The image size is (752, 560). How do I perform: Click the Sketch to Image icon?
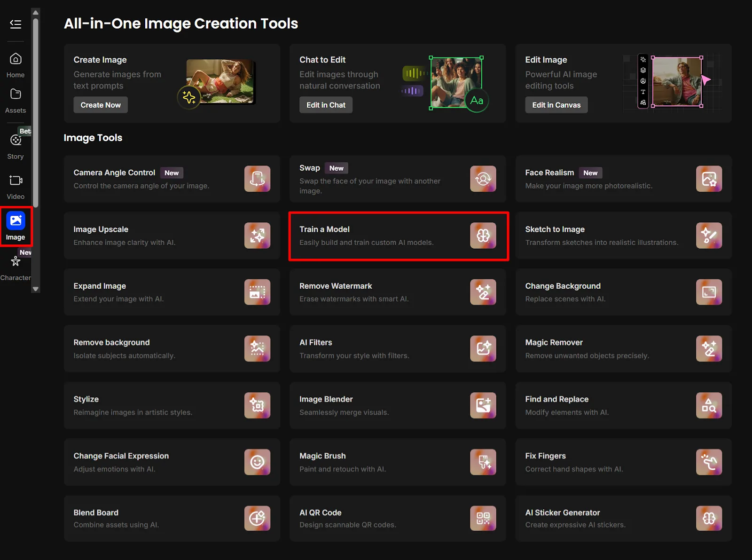click(709, 236)
